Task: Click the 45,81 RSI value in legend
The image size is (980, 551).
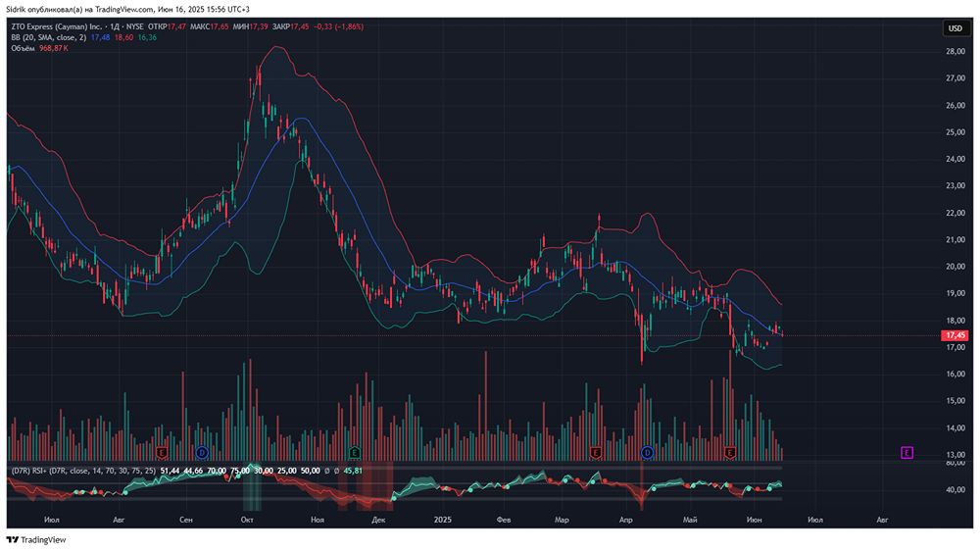Action: [x=353, y=471]
